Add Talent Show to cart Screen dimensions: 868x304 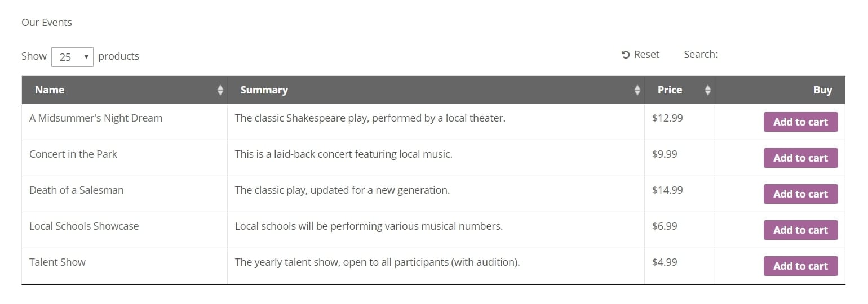(800, 266)
